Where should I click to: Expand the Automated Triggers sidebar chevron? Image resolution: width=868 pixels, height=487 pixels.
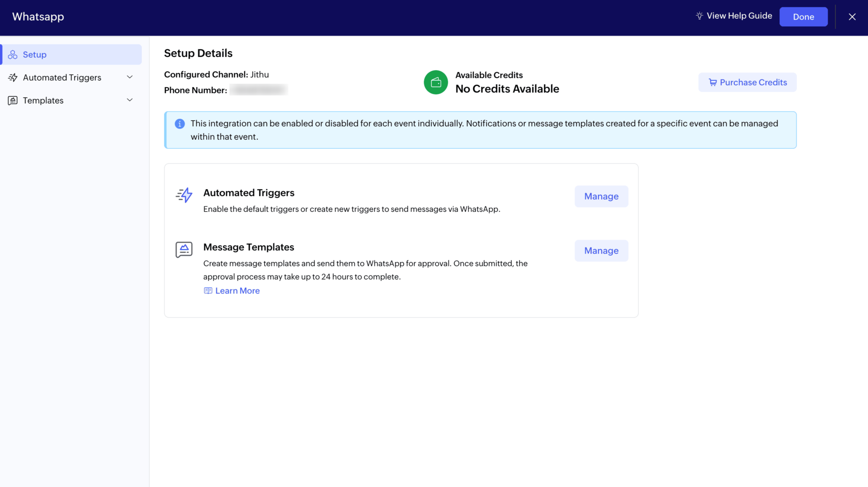(x=130, y=77)
